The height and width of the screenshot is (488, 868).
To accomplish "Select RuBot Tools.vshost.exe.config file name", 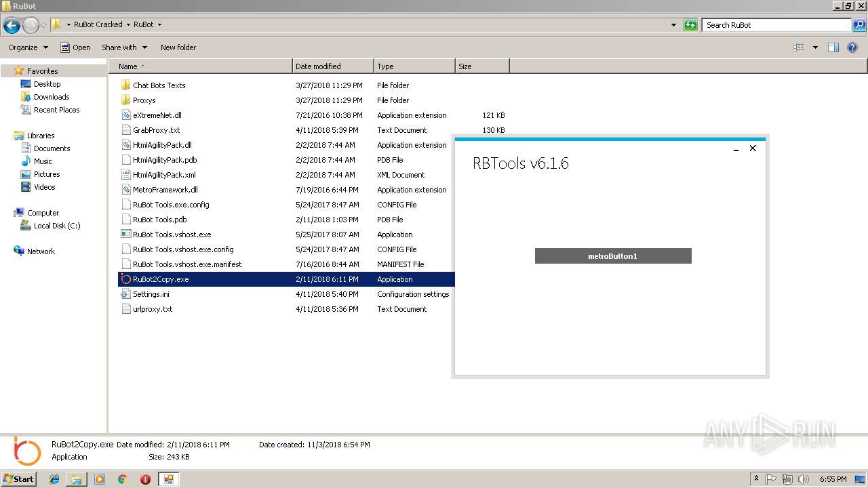I will 183,249.
